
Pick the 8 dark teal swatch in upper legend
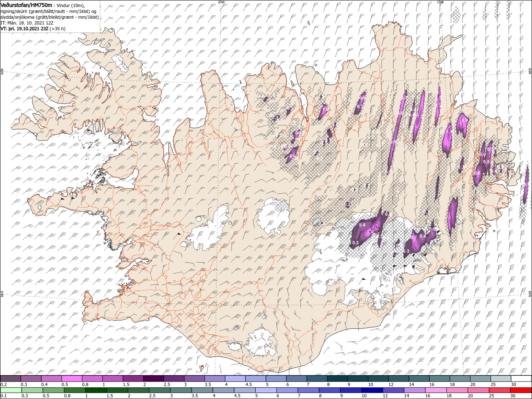[x=337, y=379]
